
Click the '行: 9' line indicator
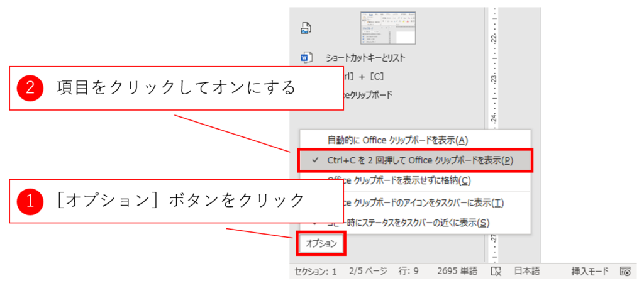[x=409, y=271]
